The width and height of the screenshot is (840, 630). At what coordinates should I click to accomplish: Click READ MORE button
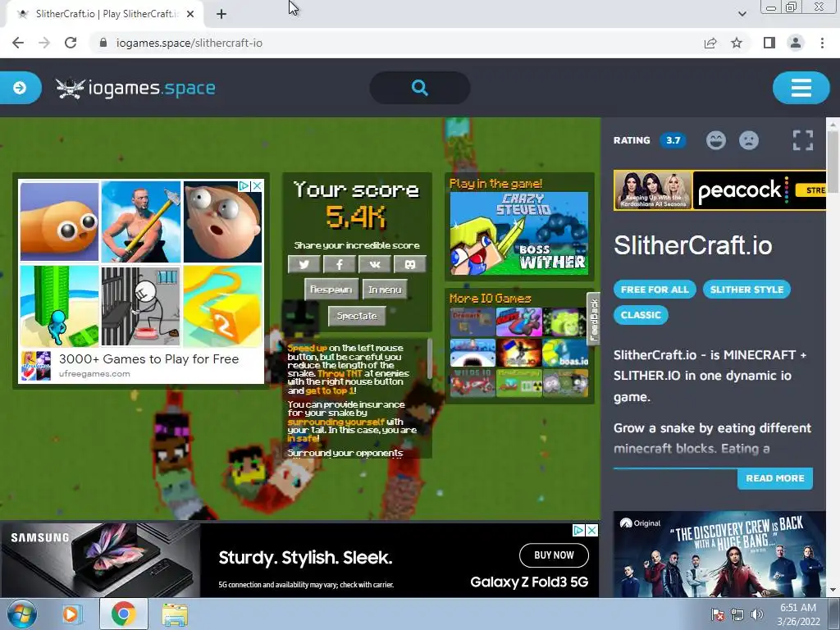(775, 478)
